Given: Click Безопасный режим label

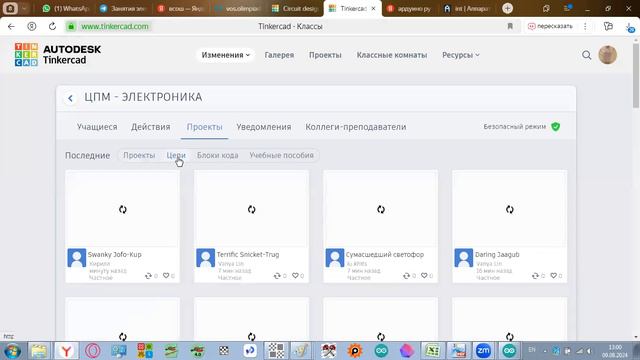Looking at the screenshot, I should pyautogui.click(x=515, y=127).
